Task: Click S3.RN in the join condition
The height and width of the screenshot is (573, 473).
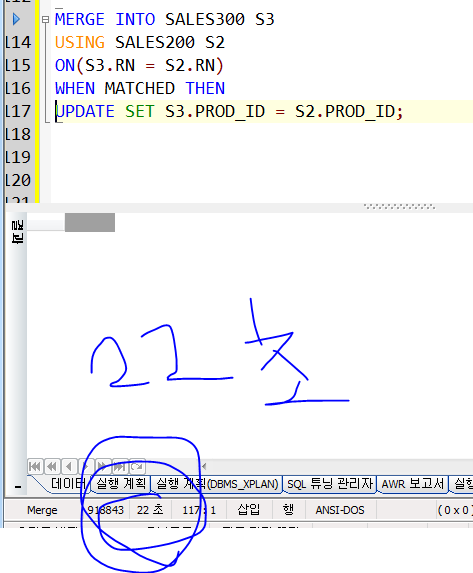Action: coord(110,65)
